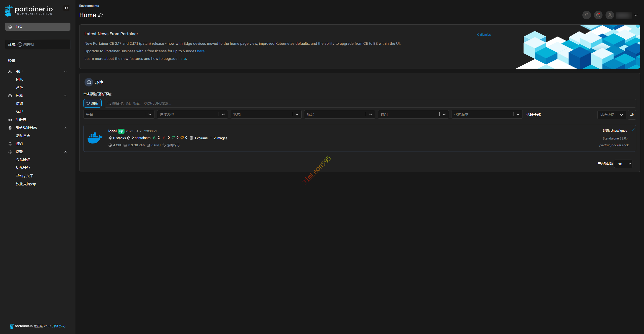Click the 刷新 button
The width and height of the screenshot is (644, 334).
92,103
